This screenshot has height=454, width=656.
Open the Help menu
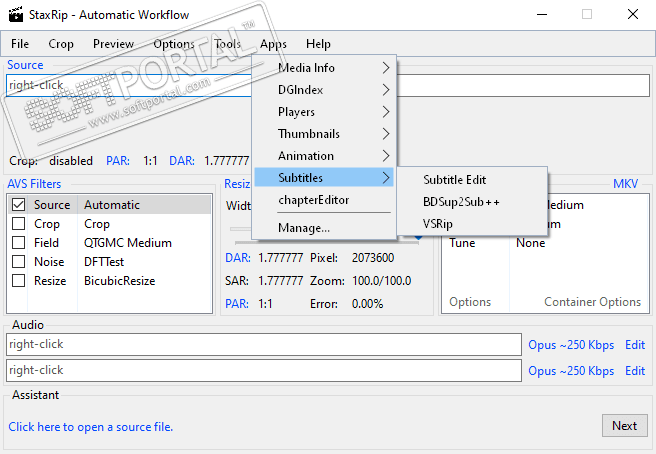click(x=318, y=44)
